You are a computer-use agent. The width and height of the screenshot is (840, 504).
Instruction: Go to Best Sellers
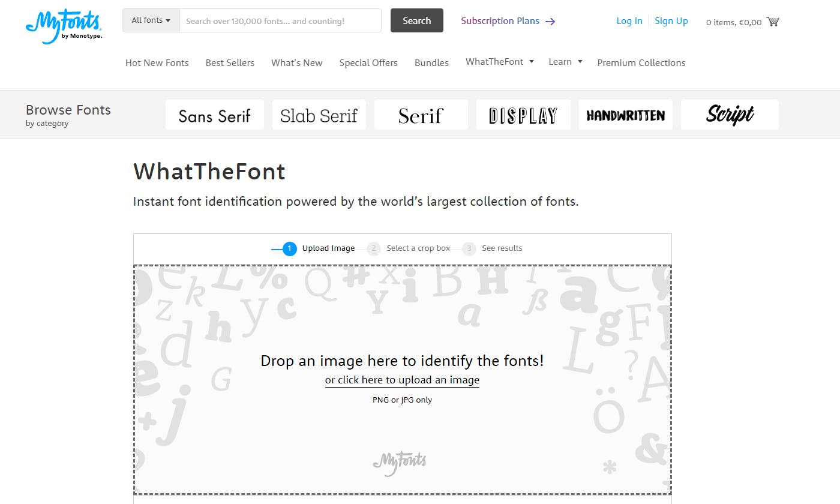pyautogui.click(x=230, y=62)
